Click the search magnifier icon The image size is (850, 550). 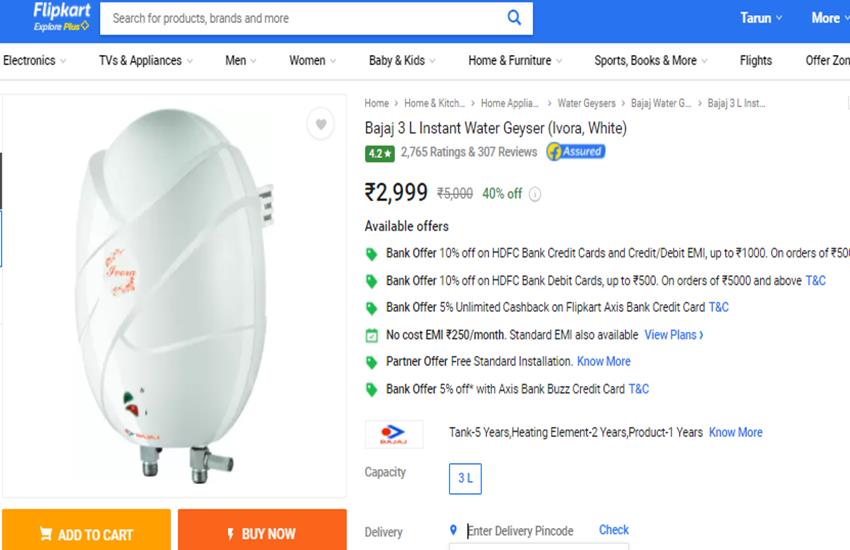514,18
